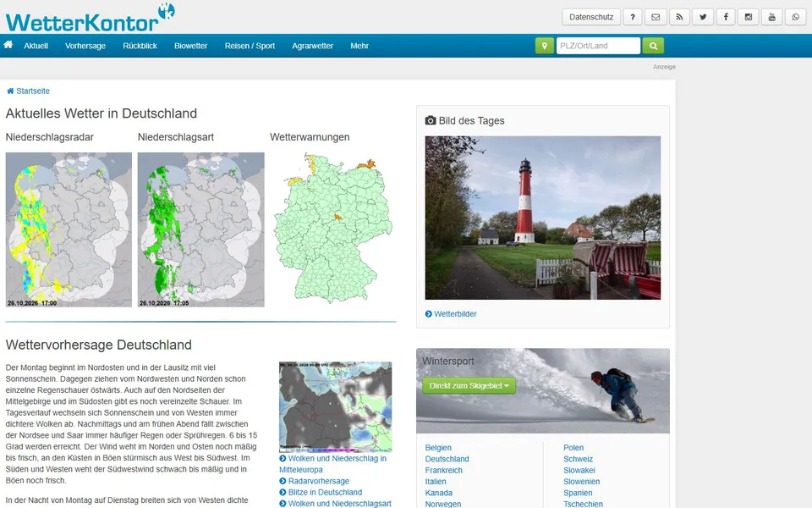Screen dimensions: 812x508
Task: Click the green search magnifier button
Action: tap(653, 46)
